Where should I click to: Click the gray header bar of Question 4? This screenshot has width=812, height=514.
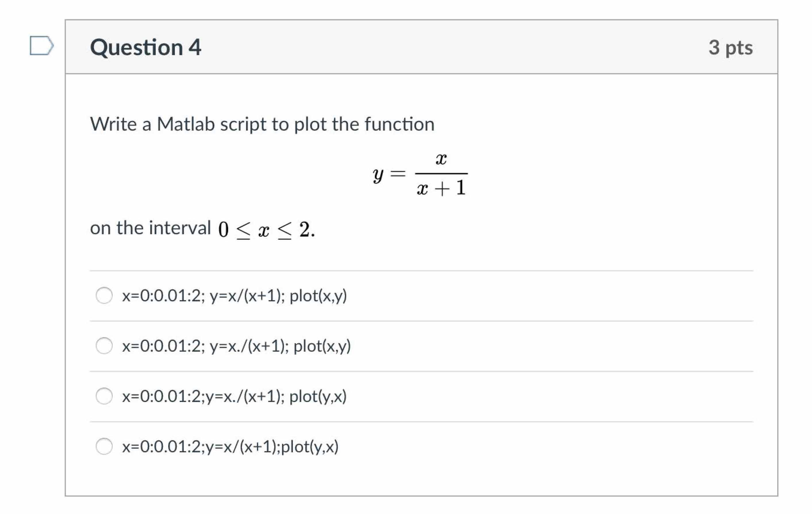472,47
